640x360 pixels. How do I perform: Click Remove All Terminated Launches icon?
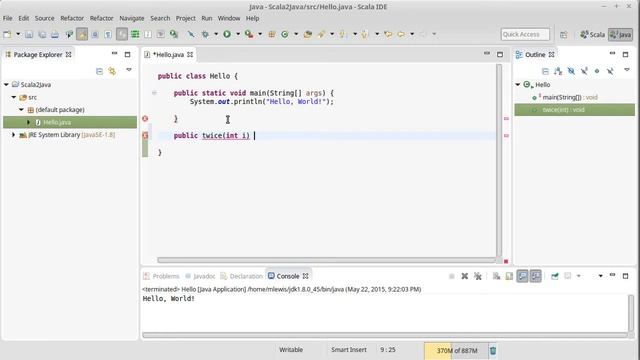(478, 276)
